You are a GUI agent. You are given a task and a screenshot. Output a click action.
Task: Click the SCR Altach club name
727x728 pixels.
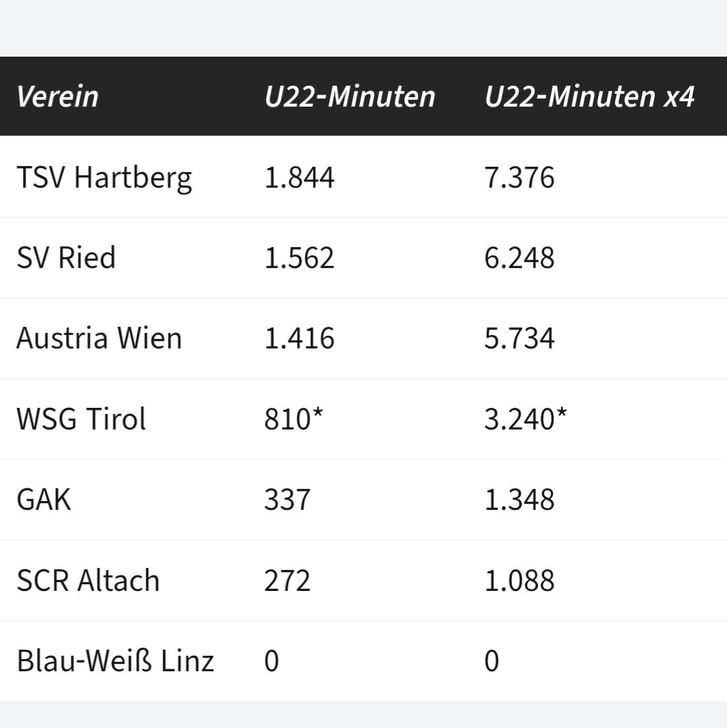click(x=88, y=581)
